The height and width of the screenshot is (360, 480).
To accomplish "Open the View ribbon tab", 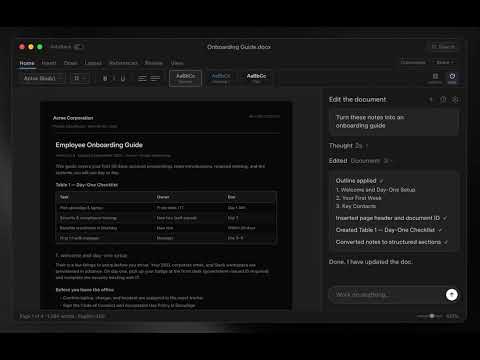I will tap(177, 63).
